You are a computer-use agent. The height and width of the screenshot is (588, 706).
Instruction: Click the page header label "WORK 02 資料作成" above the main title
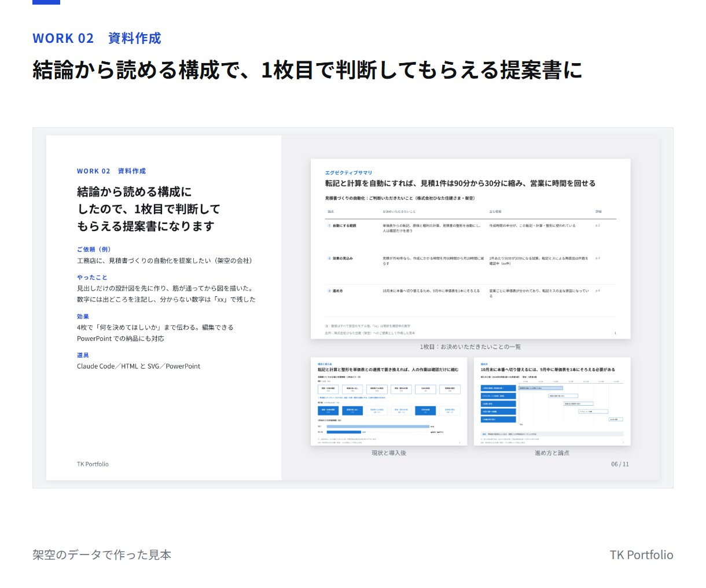click(x=97, y=38)
